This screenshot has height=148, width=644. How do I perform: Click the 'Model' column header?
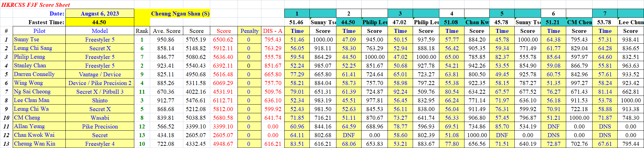100,31
